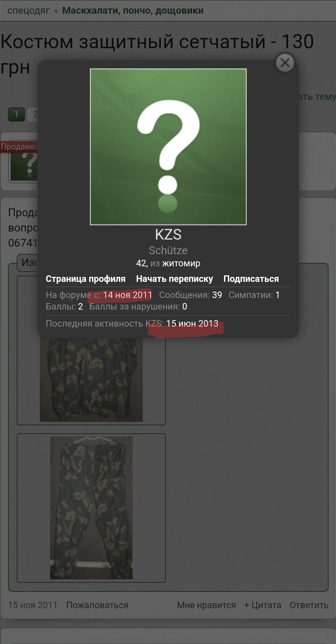336x644 pixels.
Task: Subscribe via the Подписаться link
Action: (251, 279)
